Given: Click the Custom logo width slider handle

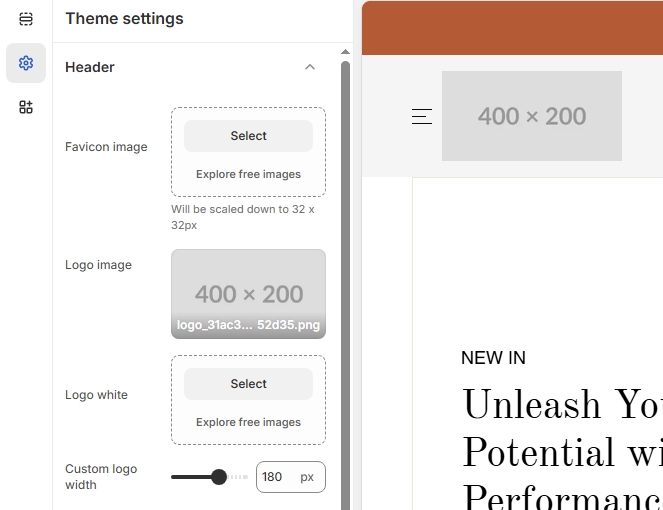Looking at the screenshot, I should click(x=219, y=477).
